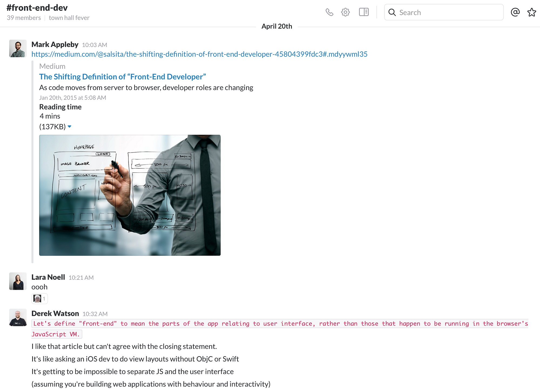Viewport: 540px width, 392px height.
Task: Click Mark Appleby's avatar
Action: pos(18,49)
